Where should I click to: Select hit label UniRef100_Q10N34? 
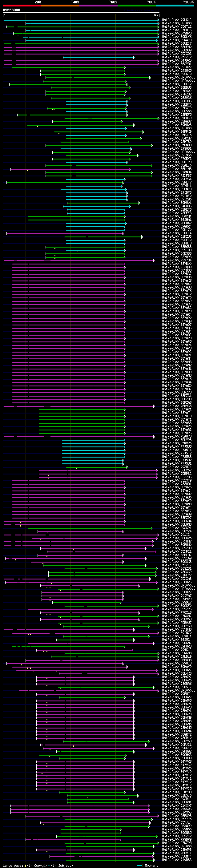click(177, 172)
